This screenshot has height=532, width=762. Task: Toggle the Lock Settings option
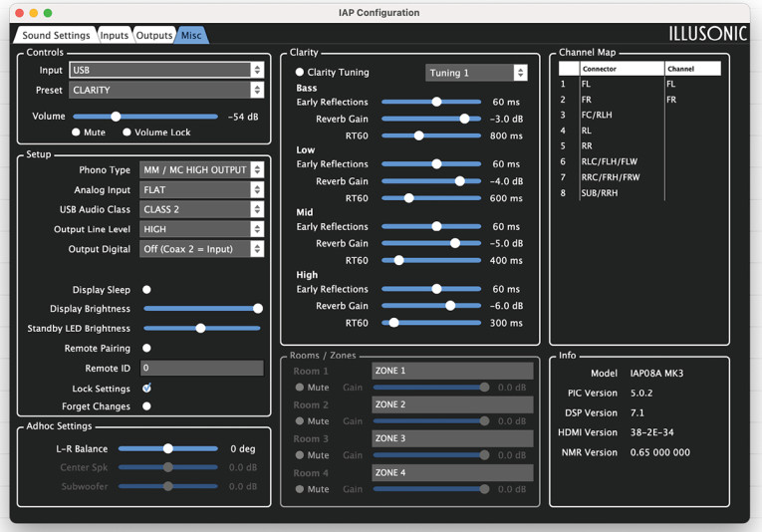tap(146, 389)
